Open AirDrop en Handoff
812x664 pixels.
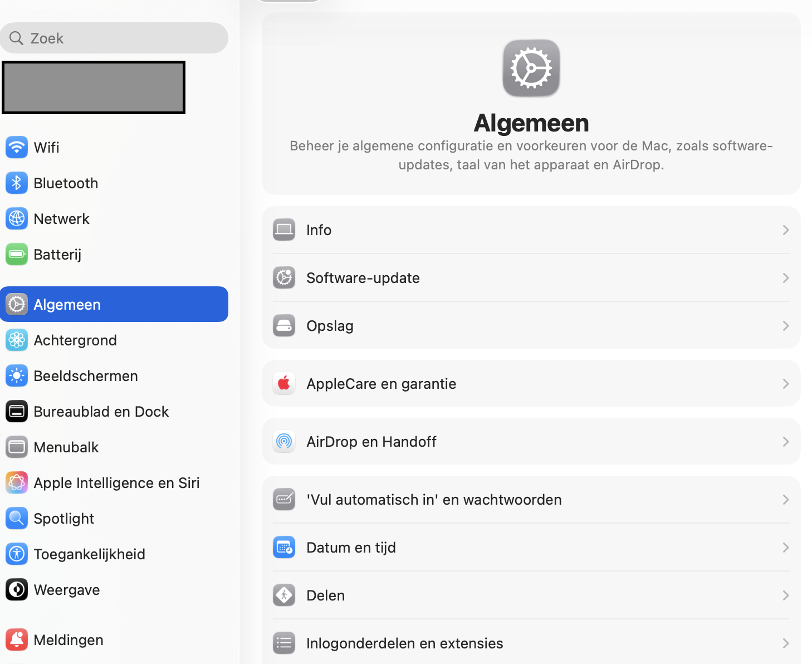pos(530,441)
